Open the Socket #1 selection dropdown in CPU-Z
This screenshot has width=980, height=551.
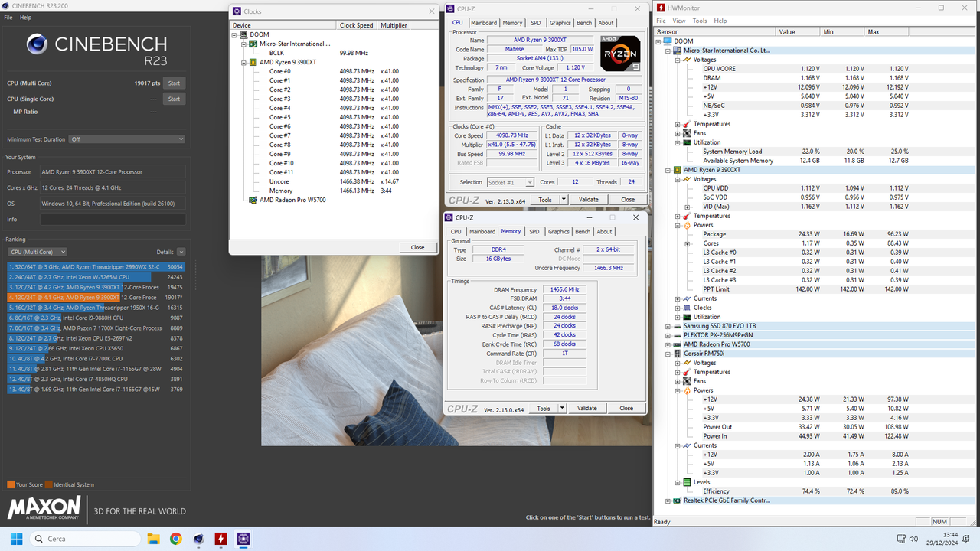tap(511, 182)
